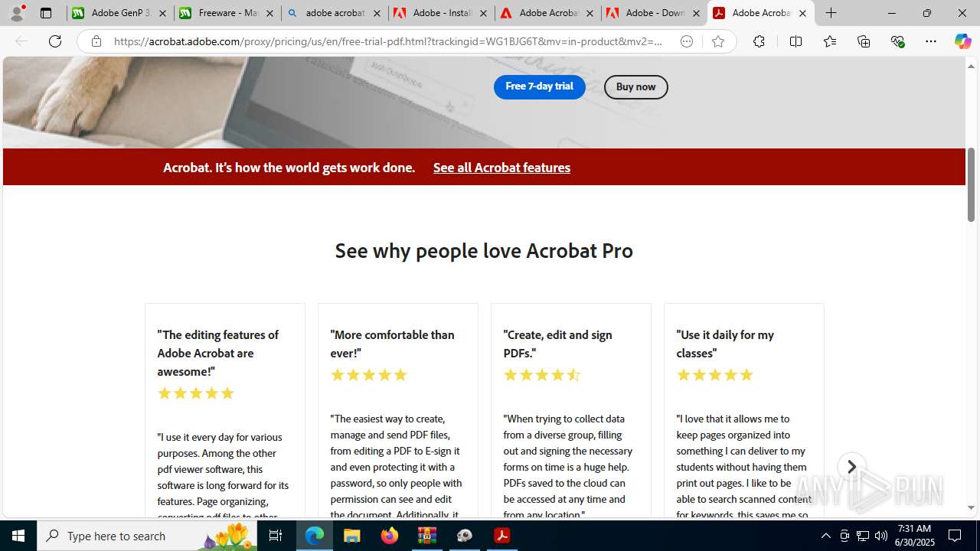Show next review with carousel arrow
The image size is (980, 551).
[x=851, y=467]
